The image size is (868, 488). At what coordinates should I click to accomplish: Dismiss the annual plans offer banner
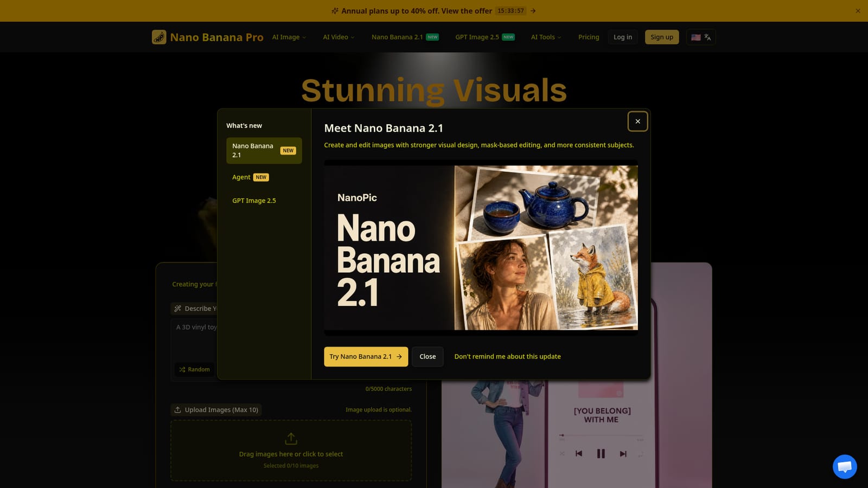click(x=858, y=11)
